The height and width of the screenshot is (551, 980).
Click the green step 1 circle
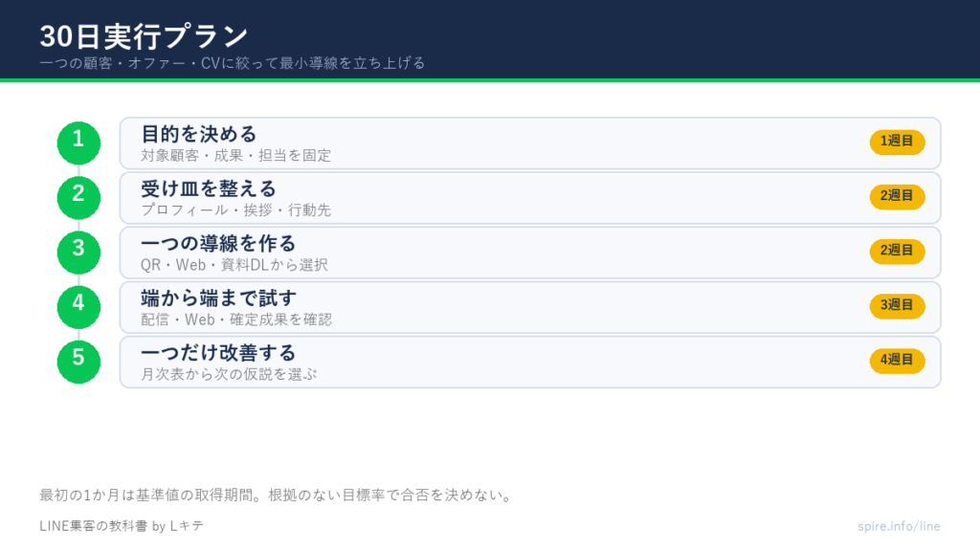78,143
